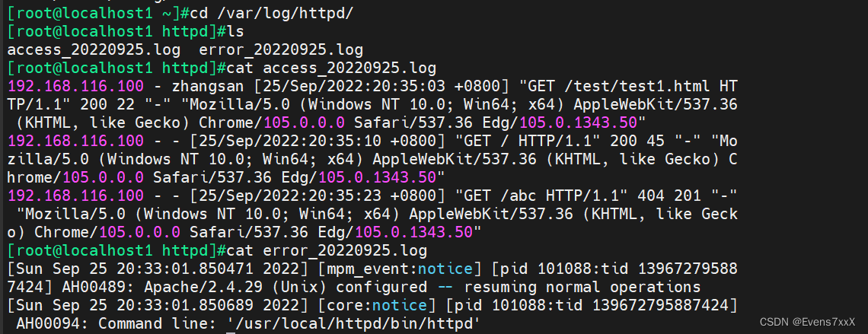Click the IP address before 'zhangsan'
This screenshot has height=334, width=868.
[75, 87]
